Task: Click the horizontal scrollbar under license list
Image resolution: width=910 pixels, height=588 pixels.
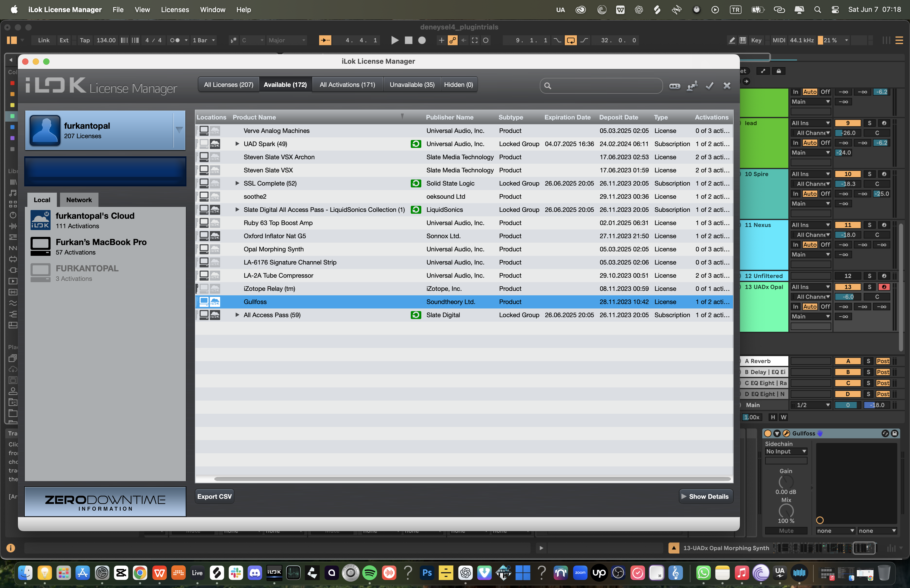Action: pos(472,479)
